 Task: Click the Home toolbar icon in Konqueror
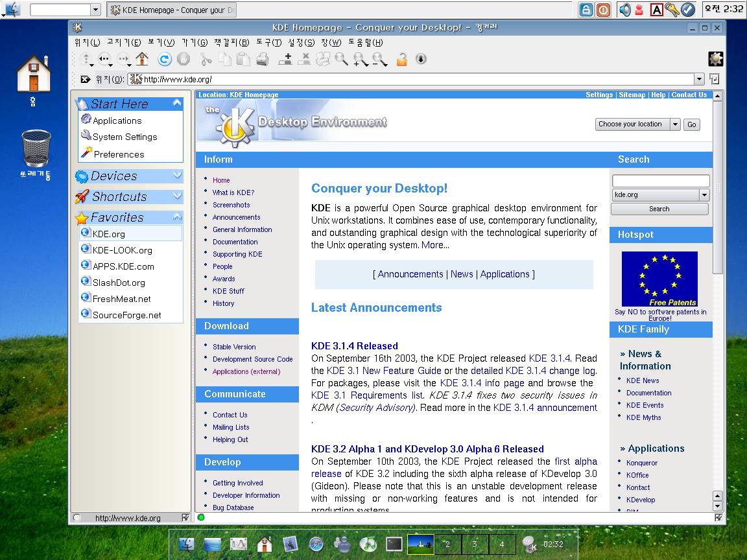142,59
